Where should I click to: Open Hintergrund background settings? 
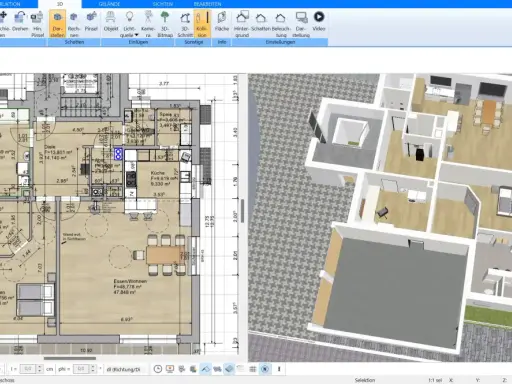[x=242, y=24]
